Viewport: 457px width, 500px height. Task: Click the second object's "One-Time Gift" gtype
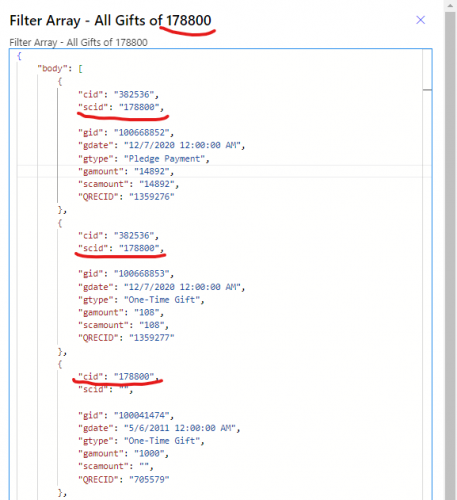click(162, 299)
